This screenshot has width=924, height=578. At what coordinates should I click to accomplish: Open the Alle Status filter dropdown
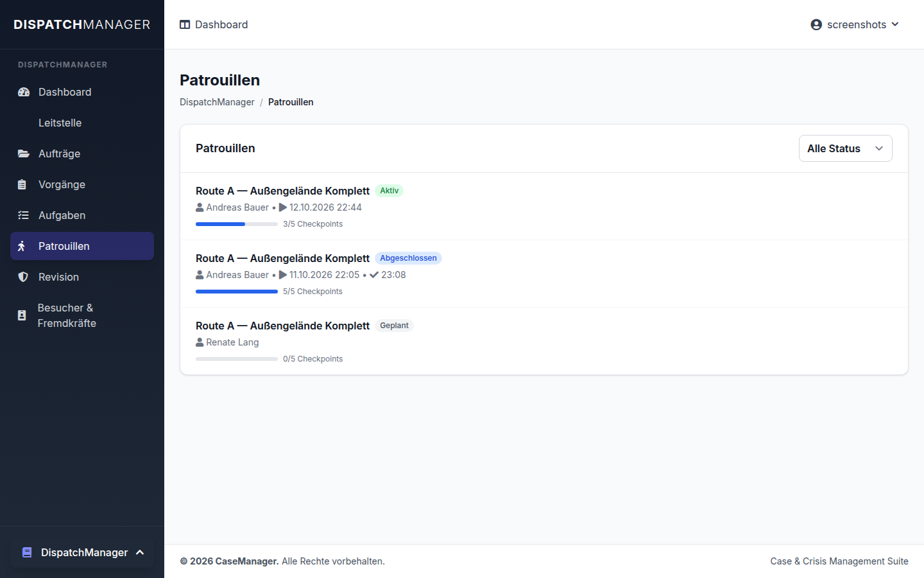tap(845, 148)
